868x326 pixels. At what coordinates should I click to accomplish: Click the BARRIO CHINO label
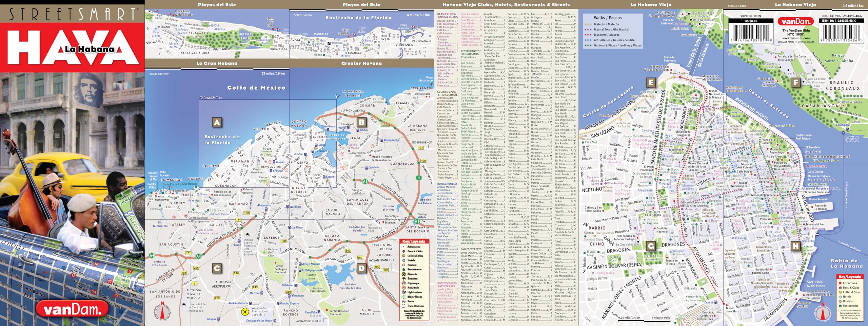click(x=597, y=236)
